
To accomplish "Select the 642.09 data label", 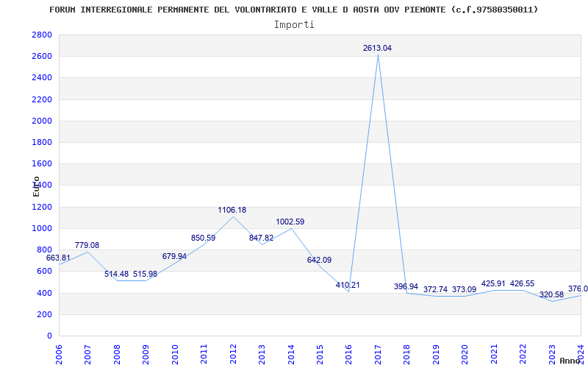I will point(319,260).
